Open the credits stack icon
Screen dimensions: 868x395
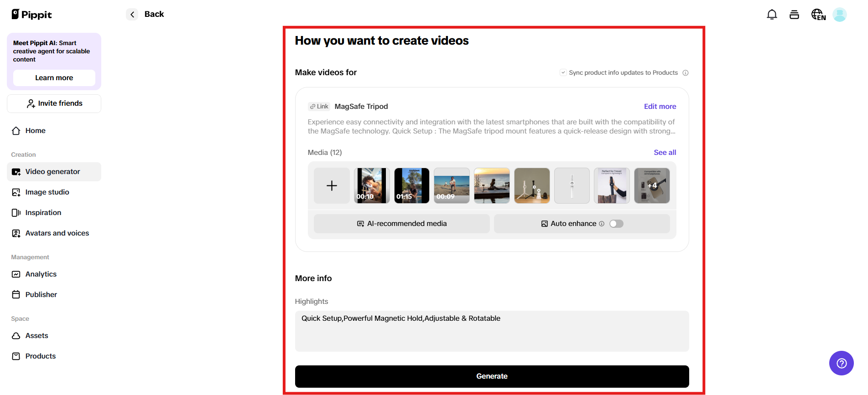coord(794,15)
